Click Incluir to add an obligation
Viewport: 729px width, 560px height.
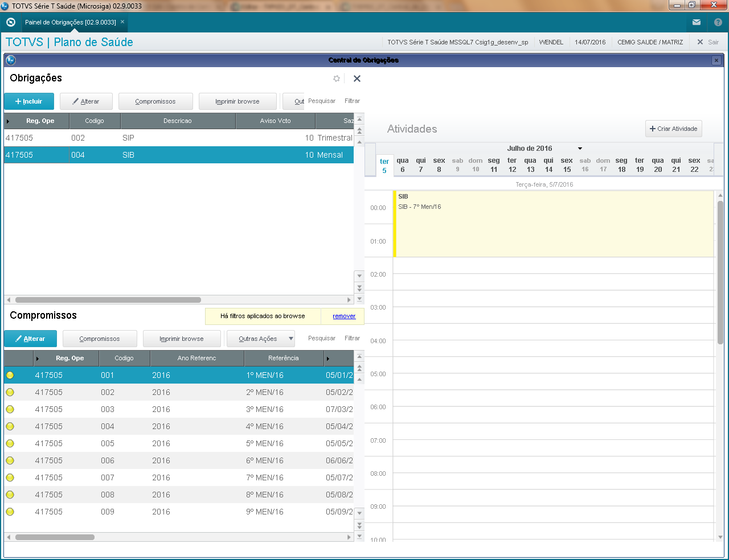[29, 101]
